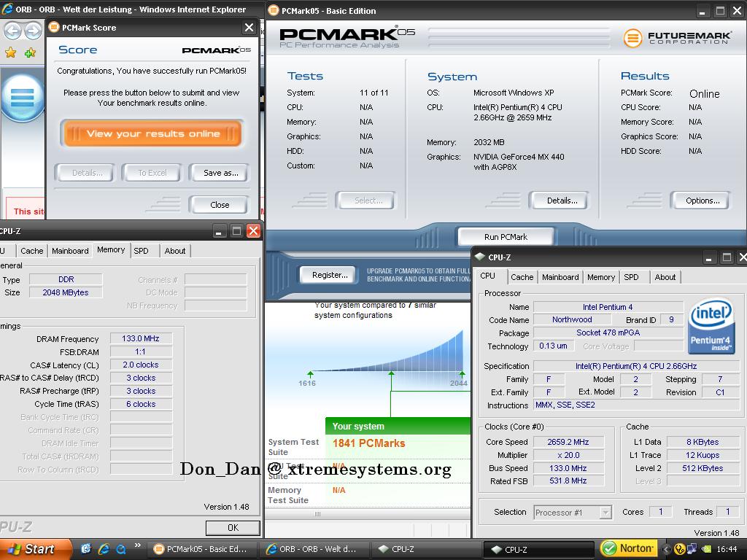This screenshot has height=560, width=747.
Task: Open About tab in left CPU-Z window
Action: pyautogui.click(x=175, y=251)
